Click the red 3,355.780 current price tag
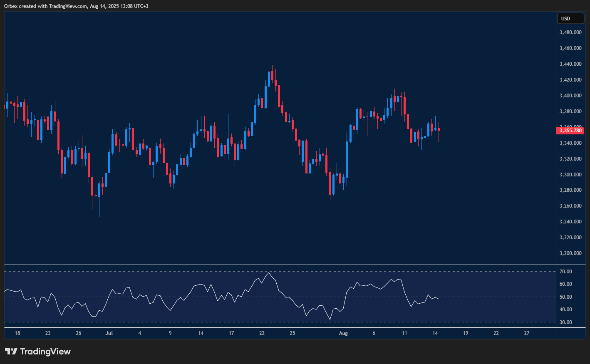590x364 pixels. point(570,131)
